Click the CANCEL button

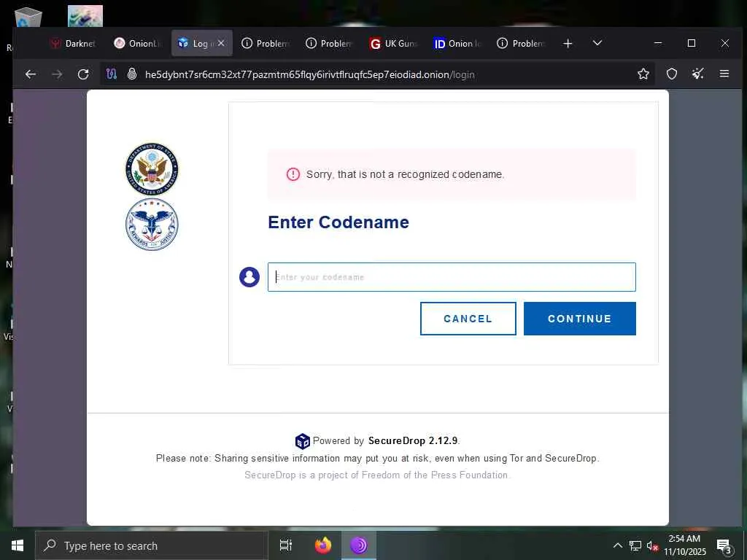[468, 319]
